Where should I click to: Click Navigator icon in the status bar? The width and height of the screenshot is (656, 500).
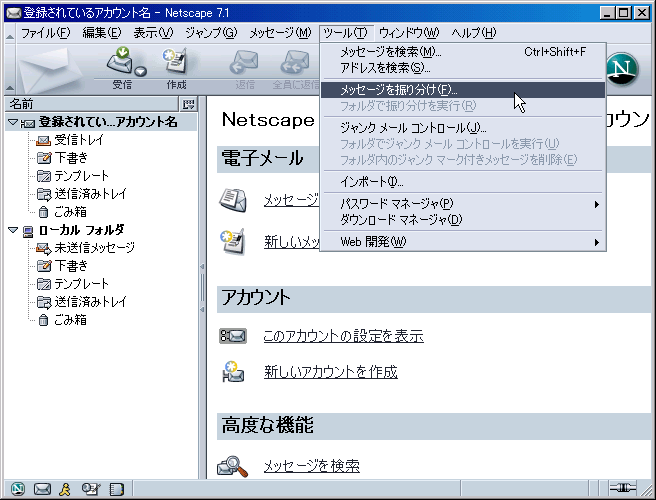(18, 489)
